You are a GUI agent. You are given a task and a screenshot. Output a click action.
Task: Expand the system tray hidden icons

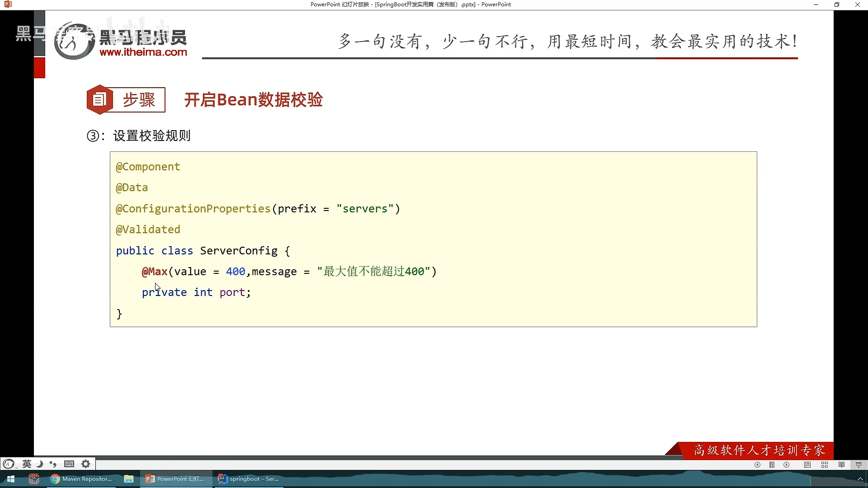(860, 479)
